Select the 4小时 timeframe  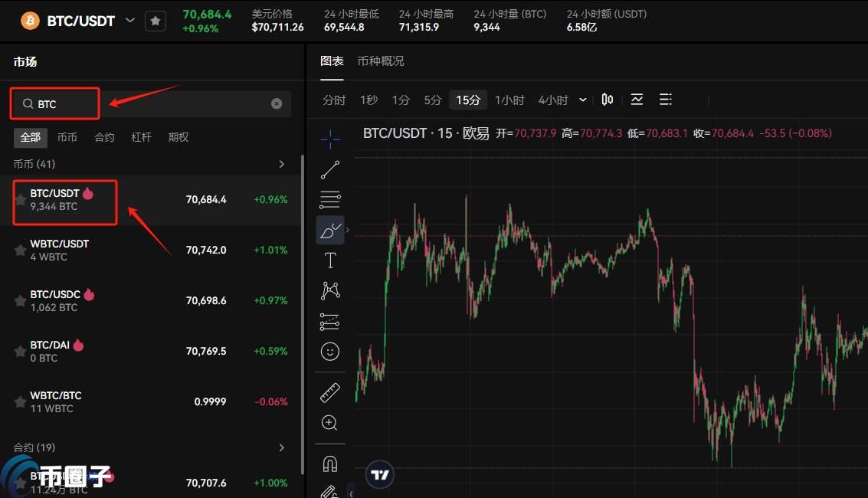pos(553,100)
